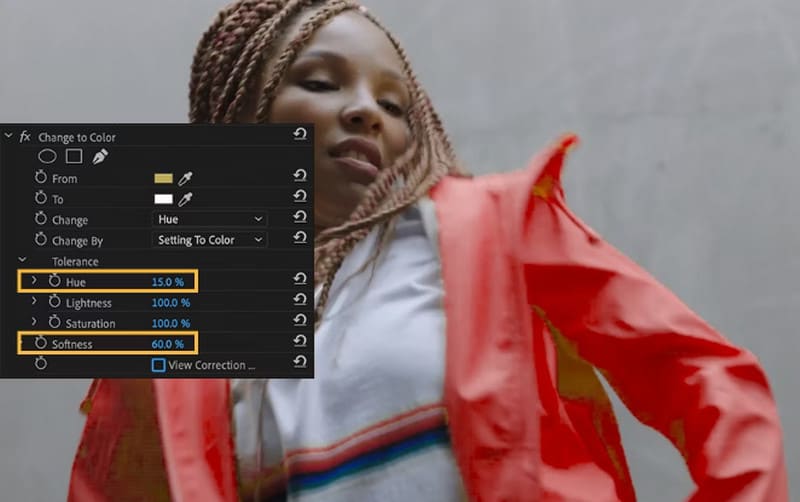The width and height of the screenshot is (800, 502).
Task: Reset the Softness parameter
Action: coord(299,343)
